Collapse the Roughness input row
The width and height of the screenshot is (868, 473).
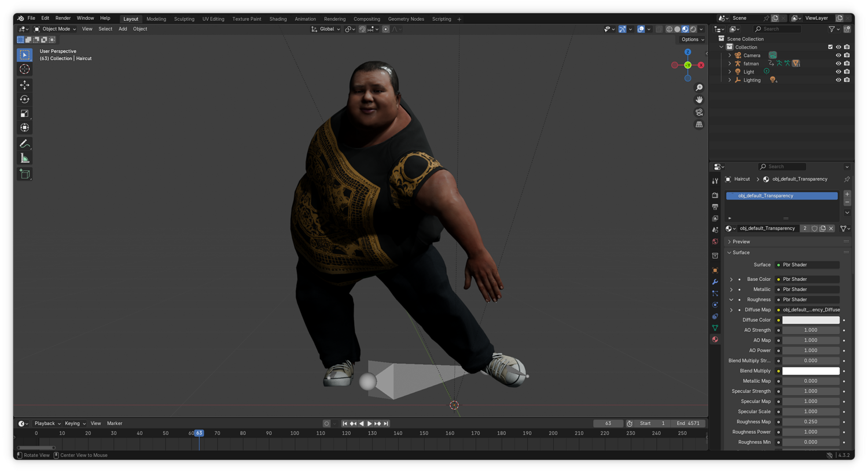pos(731,300)
